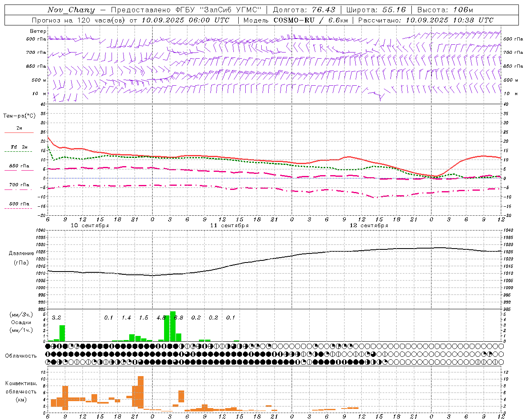Select the Давление pressure panel label
525x420 pixels.
point(21,253)
